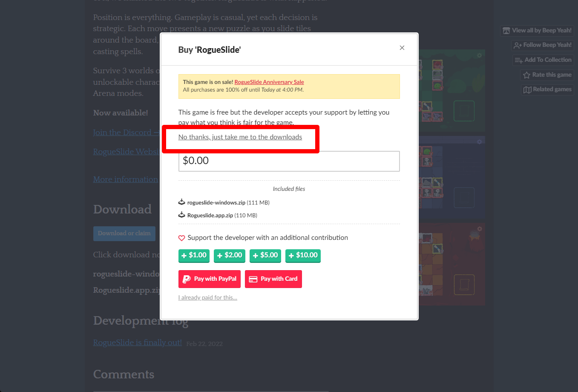The image size is (578, 392).
Task: Open 'More information' link on game page
Action: [x=126, y=179]
